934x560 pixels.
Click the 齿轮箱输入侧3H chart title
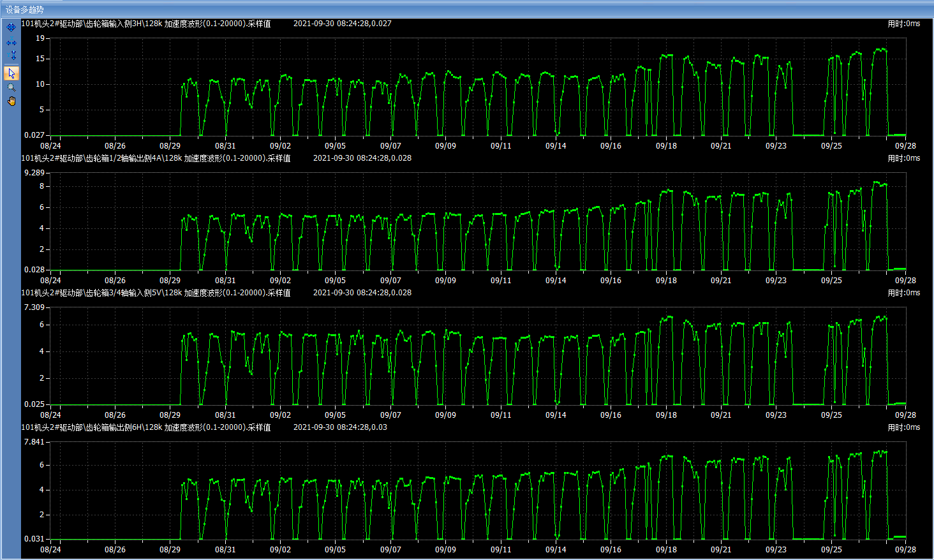pyautogui.click(x=146, y=24)
